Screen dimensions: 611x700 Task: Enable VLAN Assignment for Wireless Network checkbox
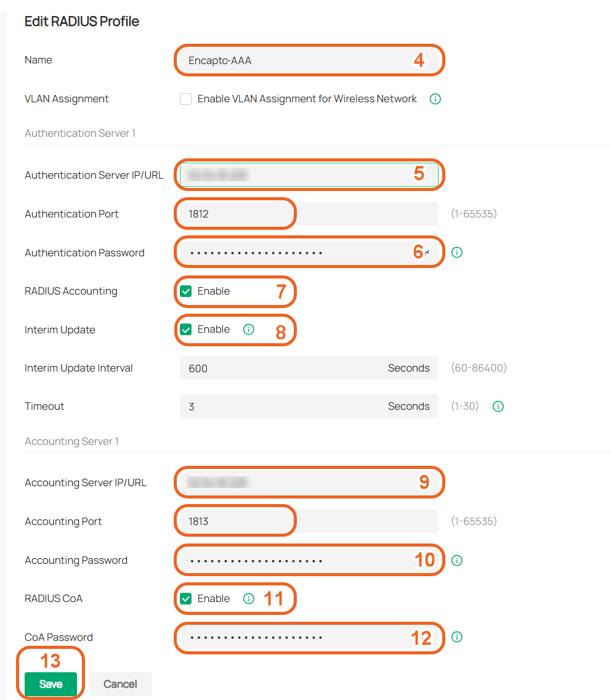tap(185, 99)
